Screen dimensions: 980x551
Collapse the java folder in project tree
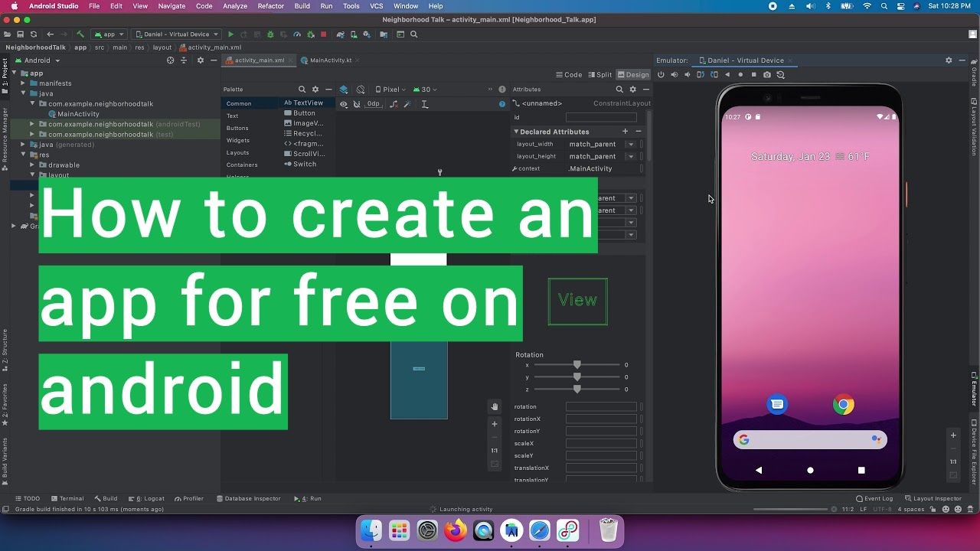(x=24, y=93)
